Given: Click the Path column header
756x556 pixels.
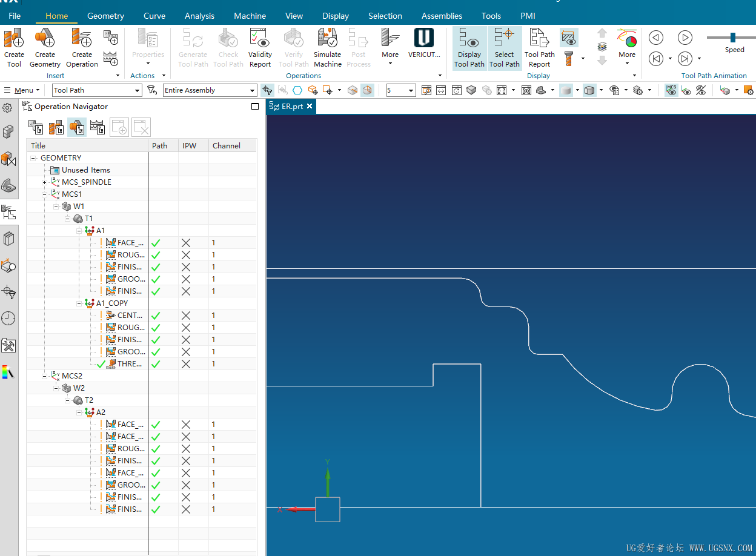Looking at the screenshot, I should pyautogui.click(x=160, y=145).
